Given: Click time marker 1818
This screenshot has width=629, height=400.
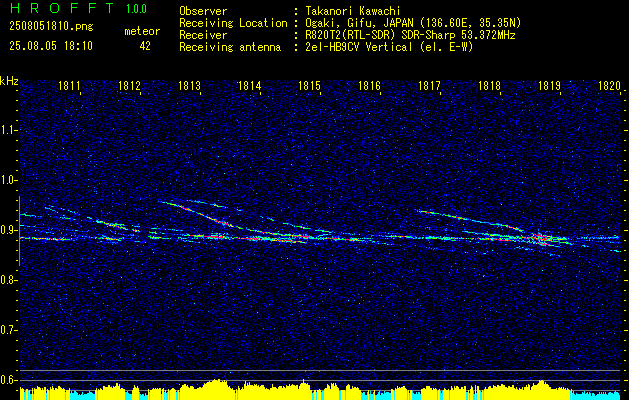Looking at the screenshot, I should [489, 85].
